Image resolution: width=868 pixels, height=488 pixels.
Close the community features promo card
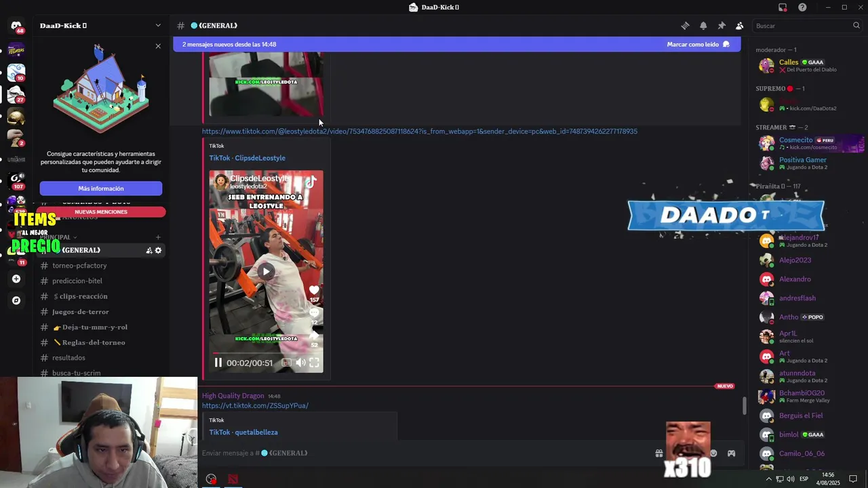(158, 46)
